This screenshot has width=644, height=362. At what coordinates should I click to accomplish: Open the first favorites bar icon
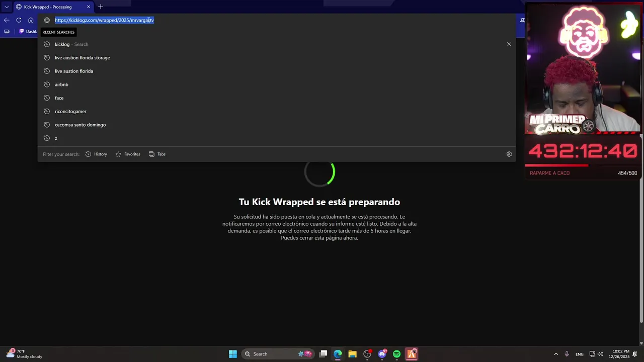[x=7, y=31]
